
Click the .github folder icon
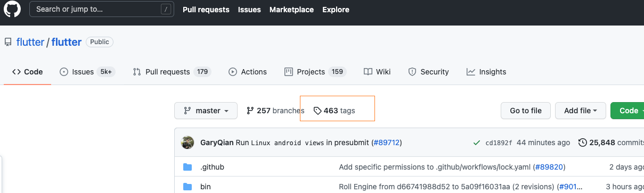pos(188,167)
